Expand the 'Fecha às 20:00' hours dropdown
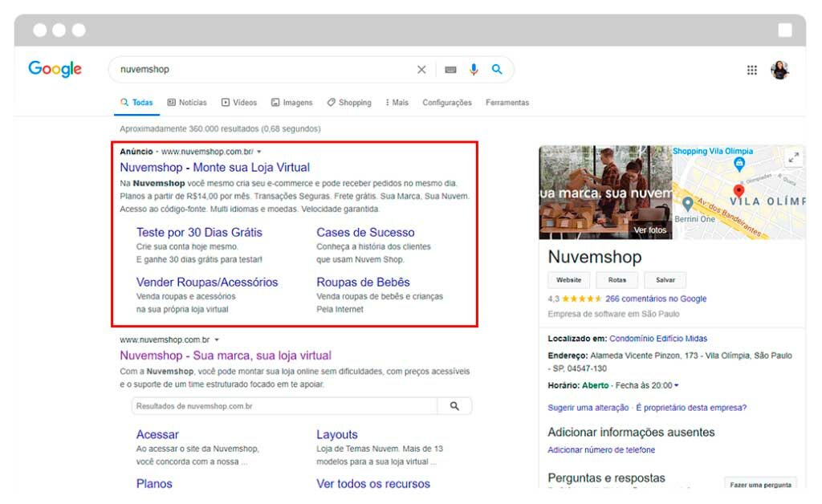822x504 pixels. (676, 385)
